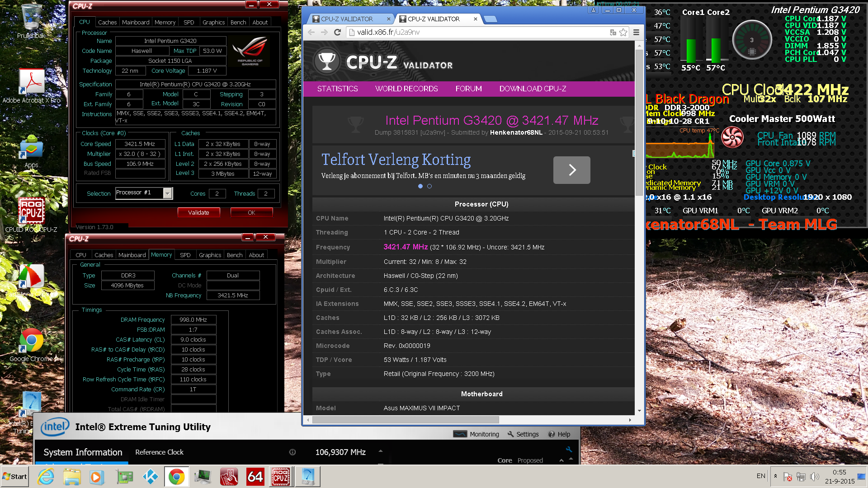Image resolution: width=868 pixels, height=488 pixels.
Task: Select second Chrome tab CPU-Z VALIDATOR
Action: pyautogui.click(x=433, y=19)
